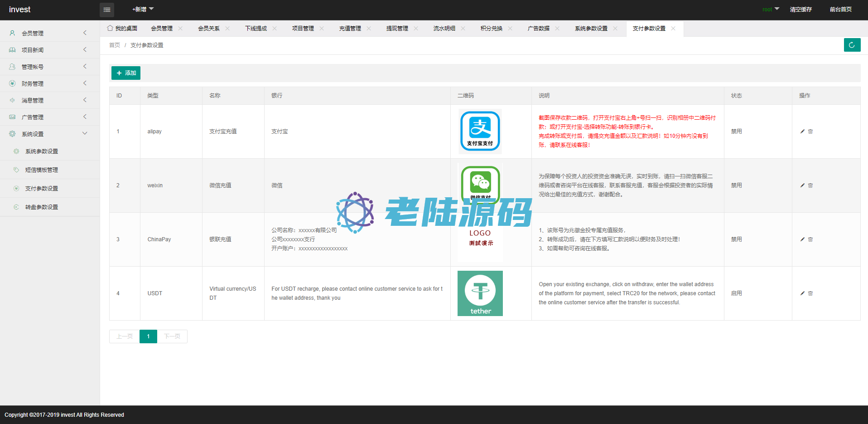
Task: Click the 添加 add button
Action: point(126,73)
